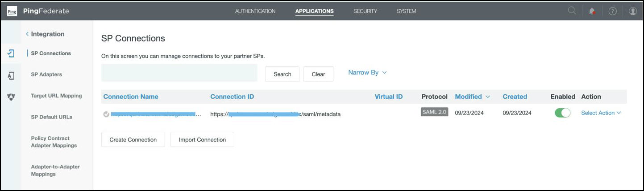Open SP Adapters in the sidebar
Screen dimensions: 644x191
click(x=46, y=74)
